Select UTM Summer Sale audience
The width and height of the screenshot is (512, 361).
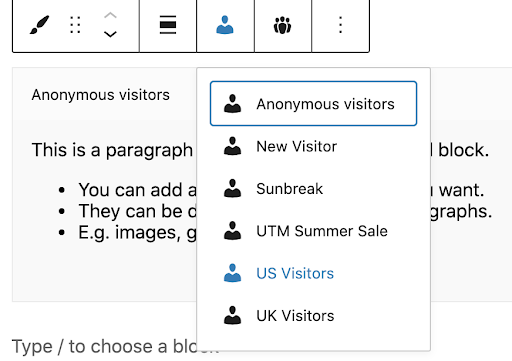pyautogui.click(x=313, y=231)
